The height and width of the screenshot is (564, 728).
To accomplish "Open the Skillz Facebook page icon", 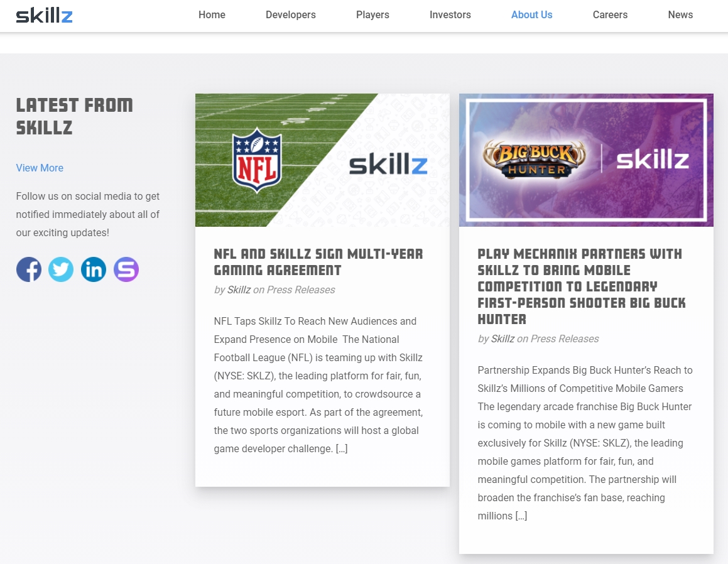I will (x=29, y=269).
